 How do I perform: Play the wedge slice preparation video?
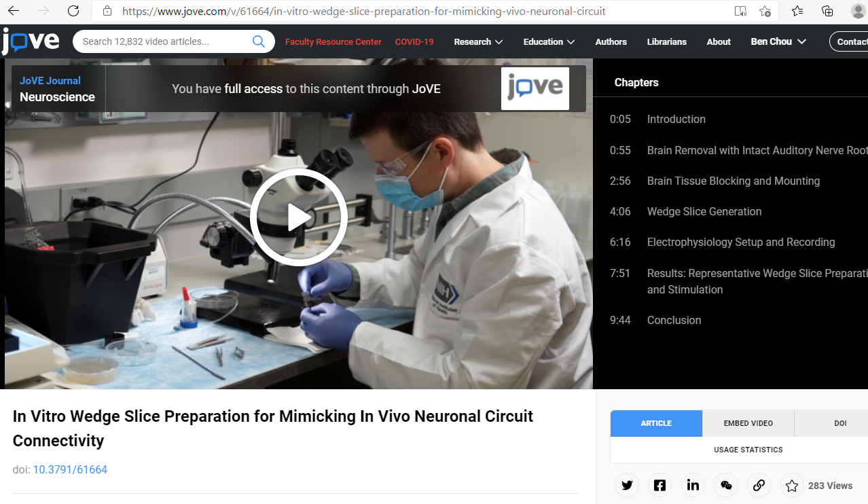pyautogui.click(x=299, y=217)
